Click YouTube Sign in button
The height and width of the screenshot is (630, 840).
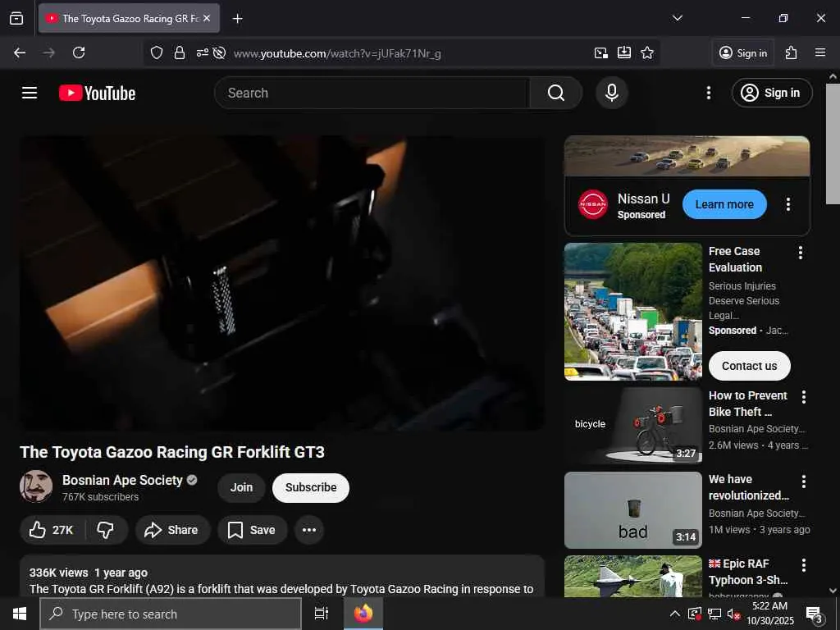771,93
